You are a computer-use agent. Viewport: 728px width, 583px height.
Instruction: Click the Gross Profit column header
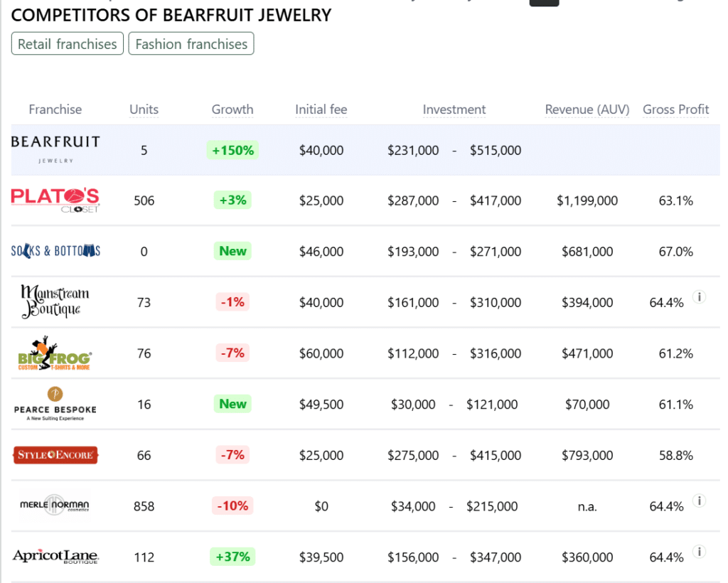(676, 109)
